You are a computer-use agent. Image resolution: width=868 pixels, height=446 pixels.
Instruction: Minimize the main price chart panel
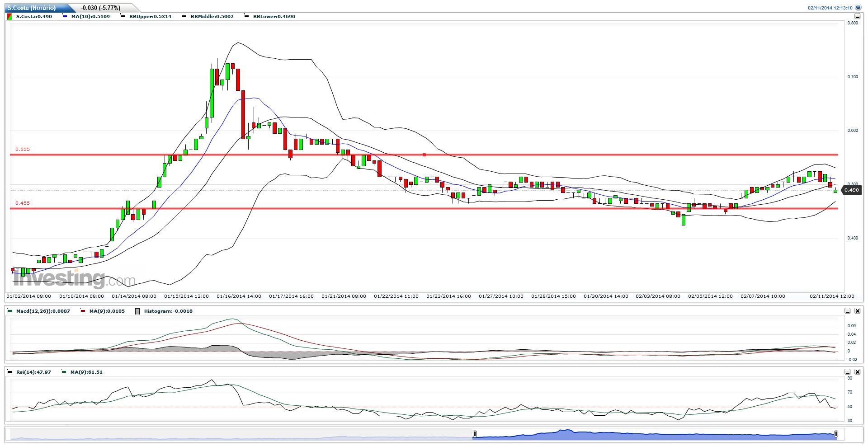(x=857, y=16)
